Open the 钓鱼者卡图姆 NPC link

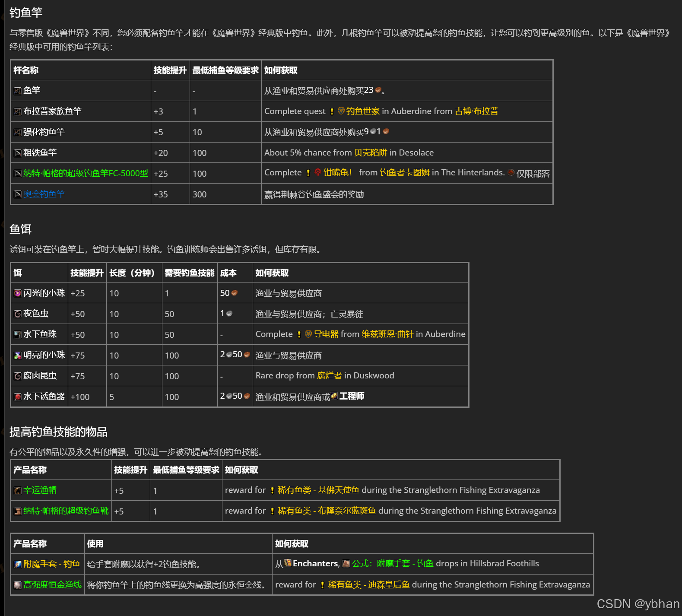pyautogui.click(x=405, y=172)
